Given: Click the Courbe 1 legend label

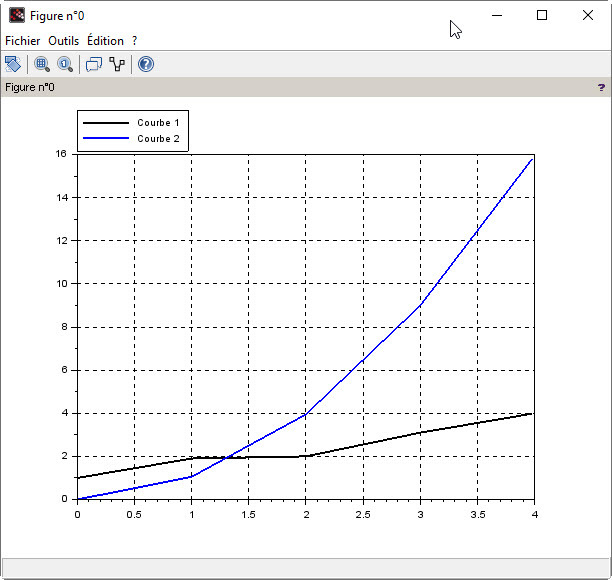Looking at the screenshot, I should [158, 123].
